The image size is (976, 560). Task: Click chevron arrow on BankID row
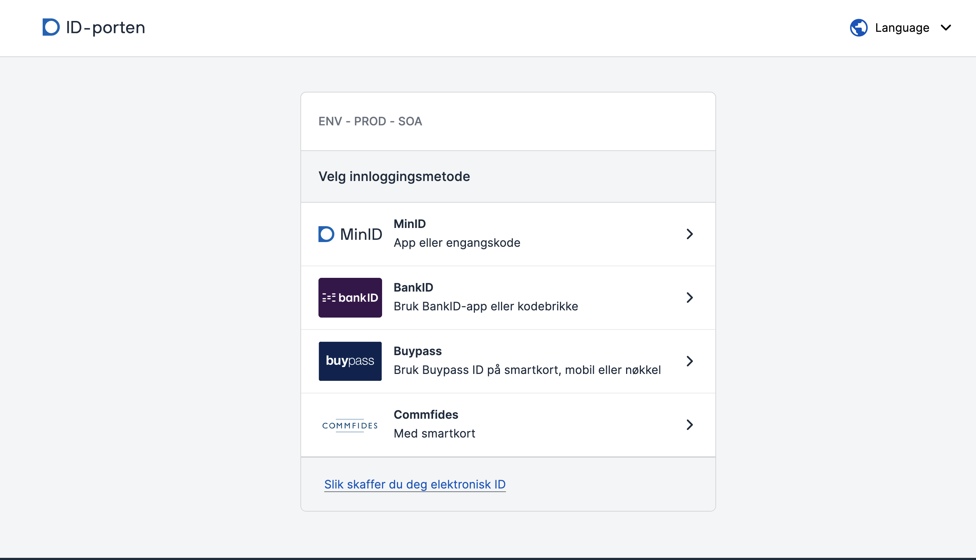pyautogui.click(x=689, y=297)
